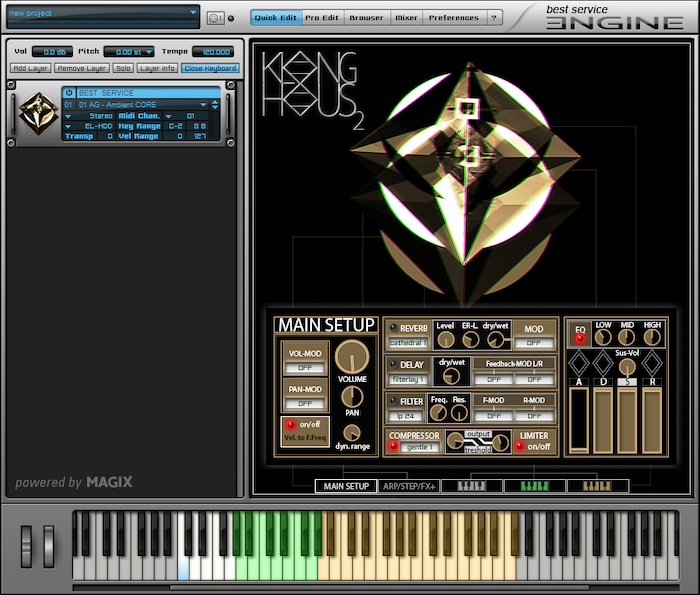
Task: Click the Close Keyboard button
Action: (210, 68)
